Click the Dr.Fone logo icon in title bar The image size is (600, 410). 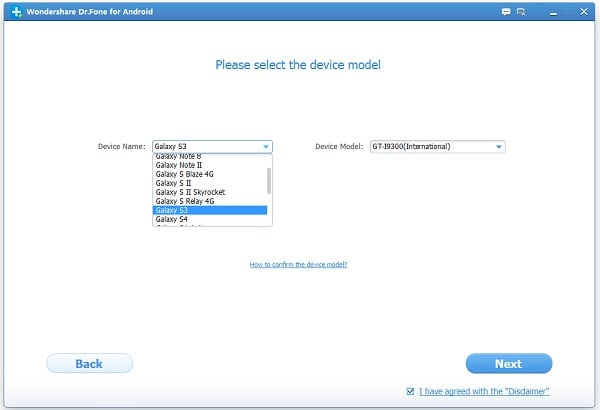(x=16, y=12)
